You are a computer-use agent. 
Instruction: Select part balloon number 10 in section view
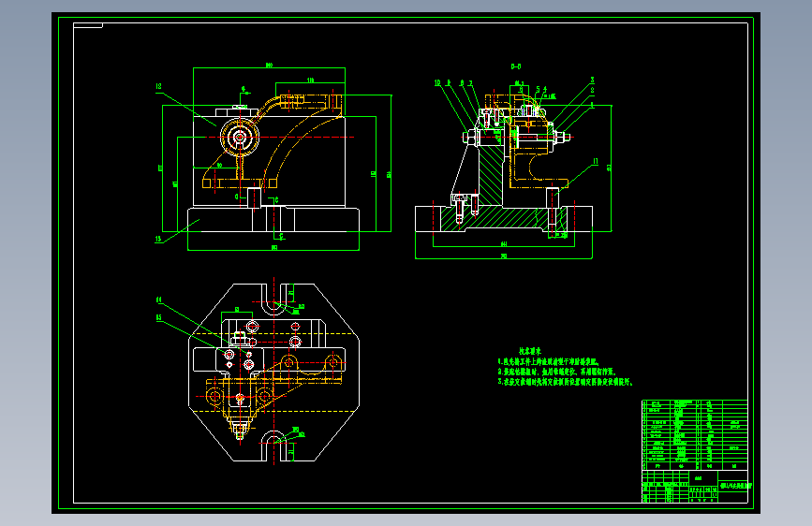[437, 83]
